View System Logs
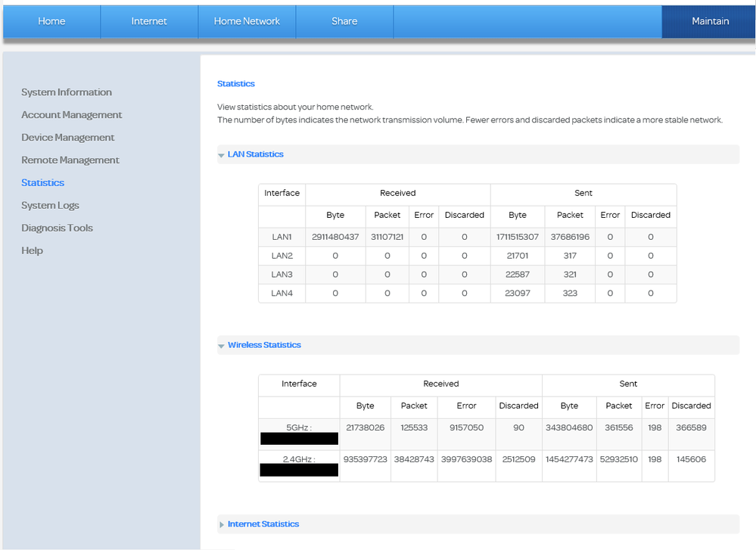The image size is (756, 550). point(50,206)
